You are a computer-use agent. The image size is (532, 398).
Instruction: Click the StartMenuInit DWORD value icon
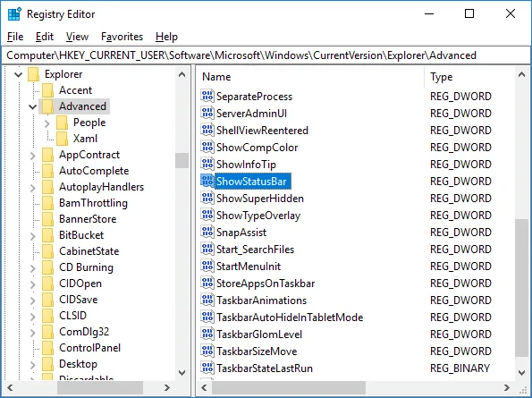tap(207, 266)
